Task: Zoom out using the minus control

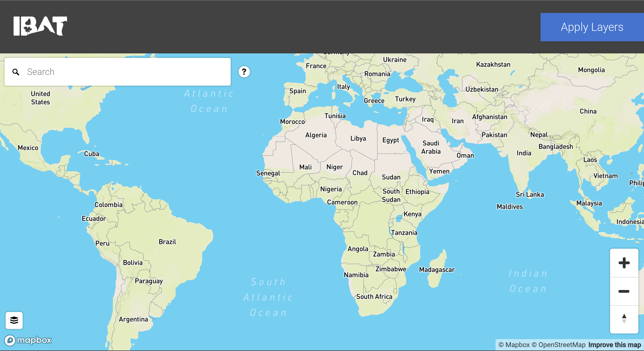Action: (x=624, y=291)
